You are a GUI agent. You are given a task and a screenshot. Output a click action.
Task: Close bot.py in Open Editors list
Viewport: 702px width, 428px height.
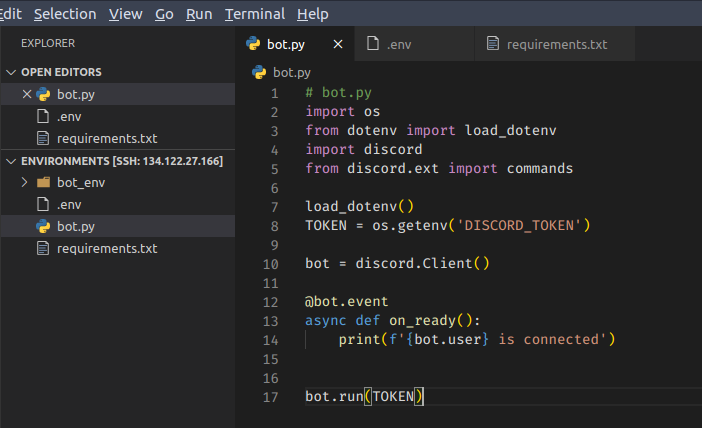pyautogui.click(x=27, y=94)
